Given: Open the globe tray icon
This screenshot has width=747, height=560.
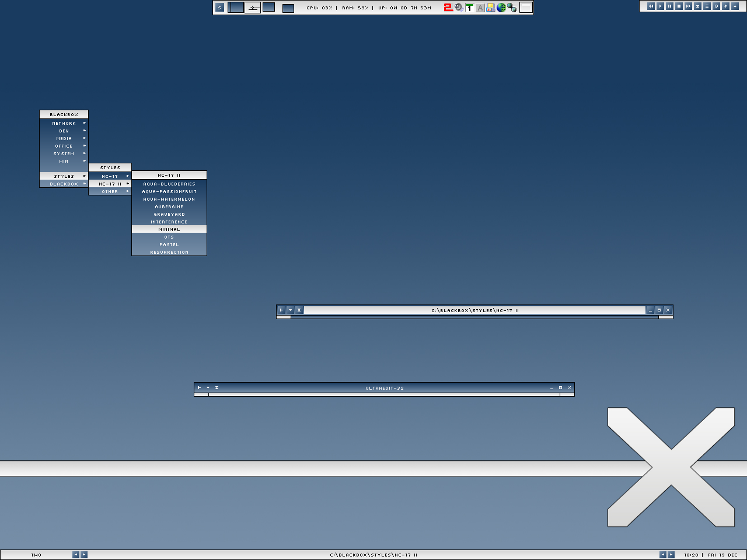Looking at the screenshot, I should (x=501, y=8).
